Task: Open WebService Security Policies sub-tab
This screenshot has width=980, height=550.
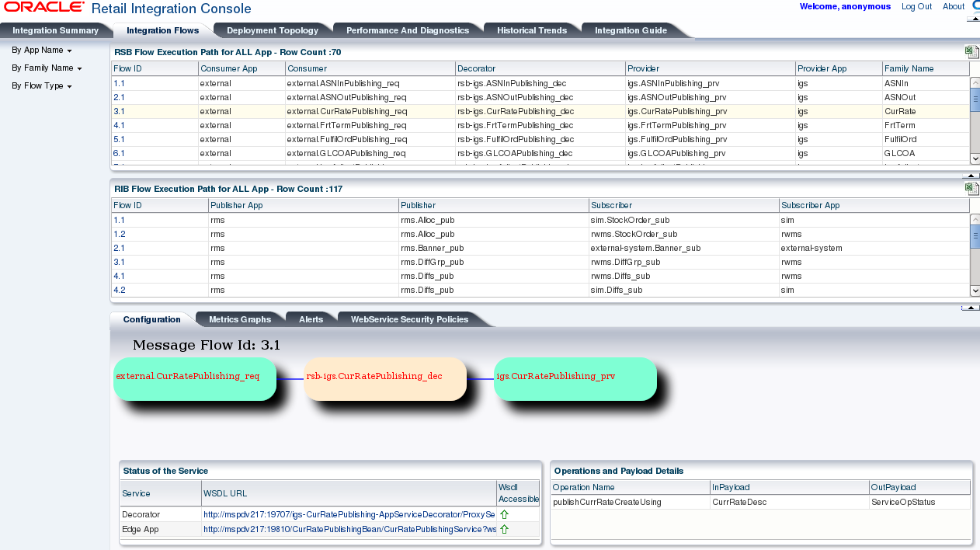Action: pyautogui.click(x=409, y=319)
